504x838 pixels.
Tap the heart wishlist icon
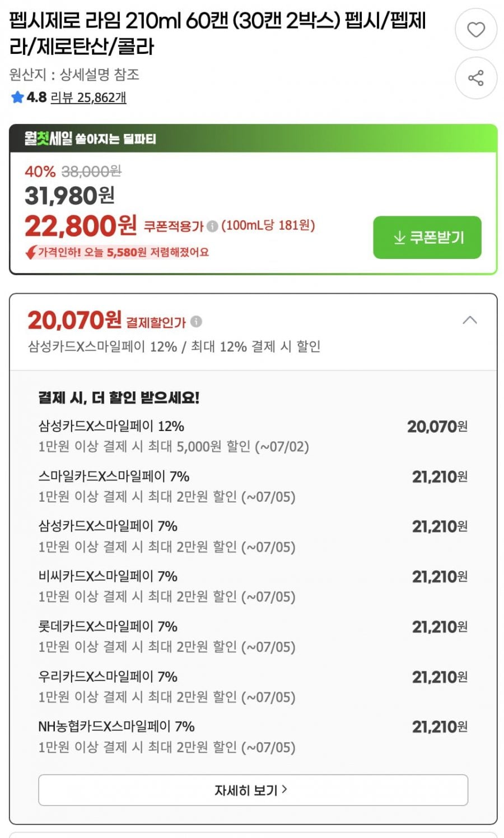click(x=475, y=29)
